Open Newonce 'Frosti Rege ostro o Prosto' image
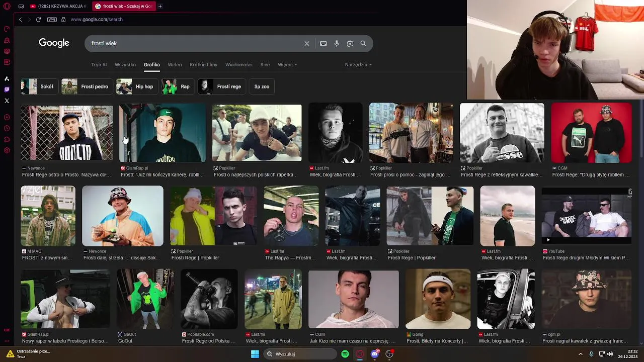The image size is (644, 362). [67, 133]
